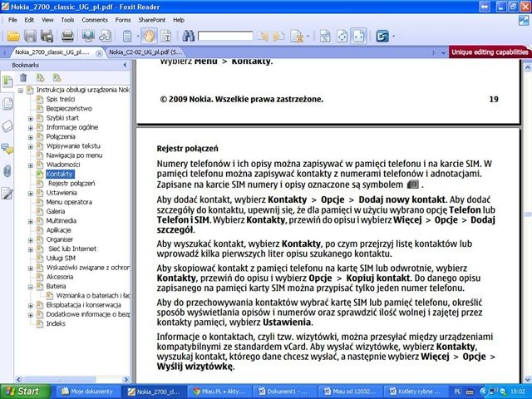Viewport: 532px width, 399px height.
Task: Open the dropdown arrow beside page view icon
Action: pyautogui.click(x=138, y=36)
